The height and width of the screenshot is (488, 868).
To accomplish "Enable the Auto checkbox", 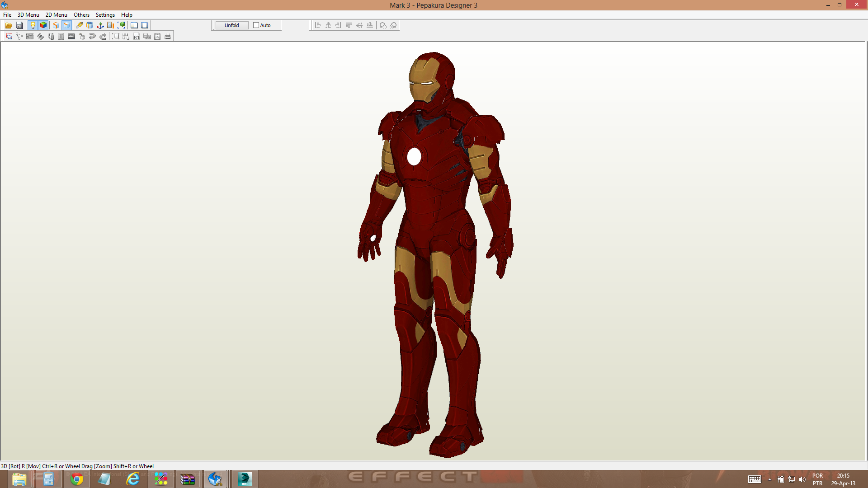I will click(x=256, y=25).
